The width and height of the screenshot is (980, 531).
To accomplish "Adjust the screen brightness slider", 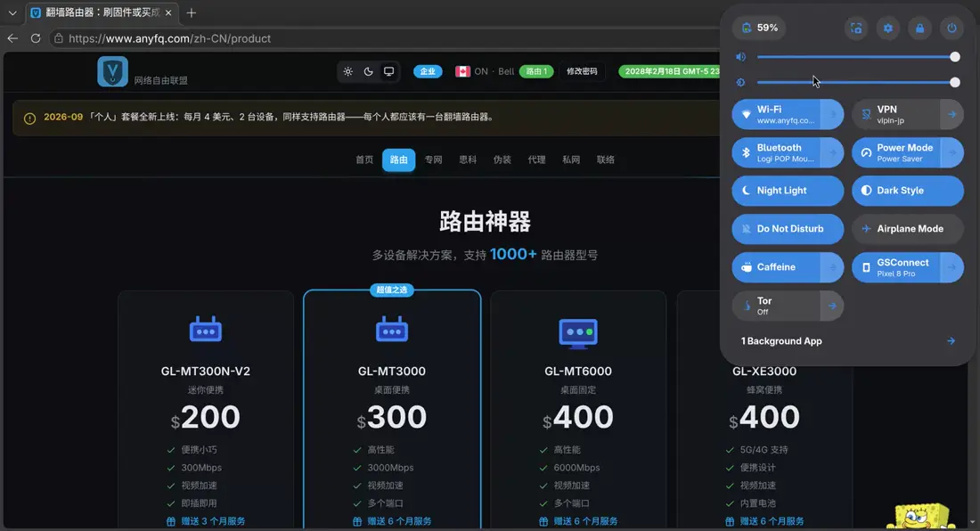I will pos(855,83).
